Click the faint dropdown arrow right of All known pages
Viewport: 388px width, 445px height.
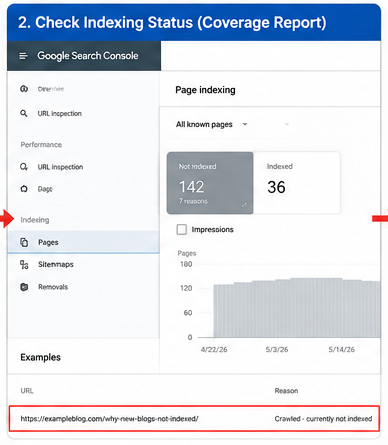tap(287, 124)
